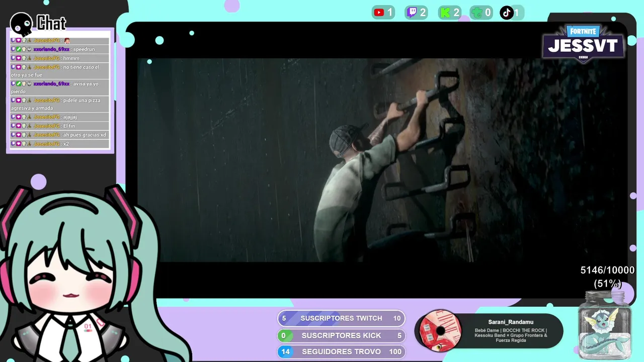Click the gameplay video of man climbing ladder
Viewport: 644px width, 362px height.
pos(382,160)
